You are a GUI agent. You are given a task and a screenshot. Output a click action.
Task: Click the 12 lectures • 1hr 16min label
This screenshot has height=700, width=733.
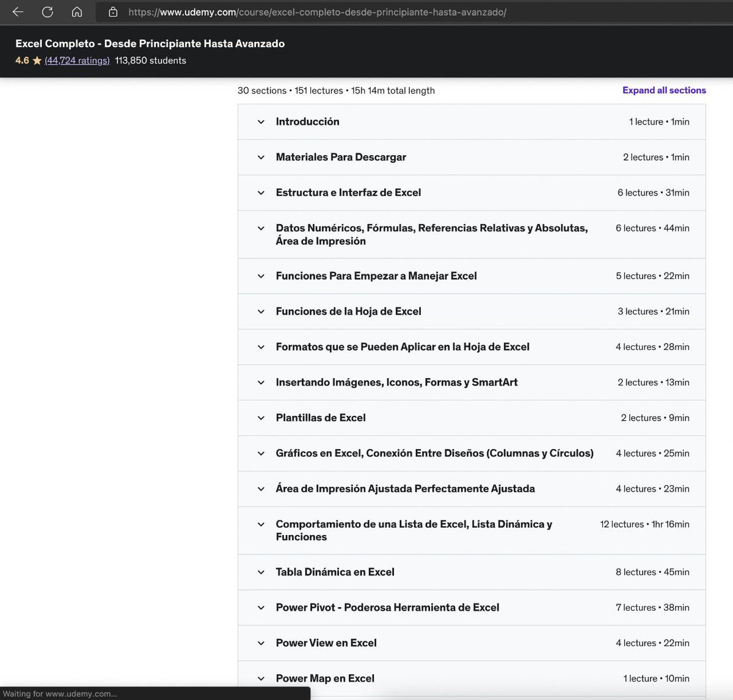pyautogui.click(x=644, y=525)
